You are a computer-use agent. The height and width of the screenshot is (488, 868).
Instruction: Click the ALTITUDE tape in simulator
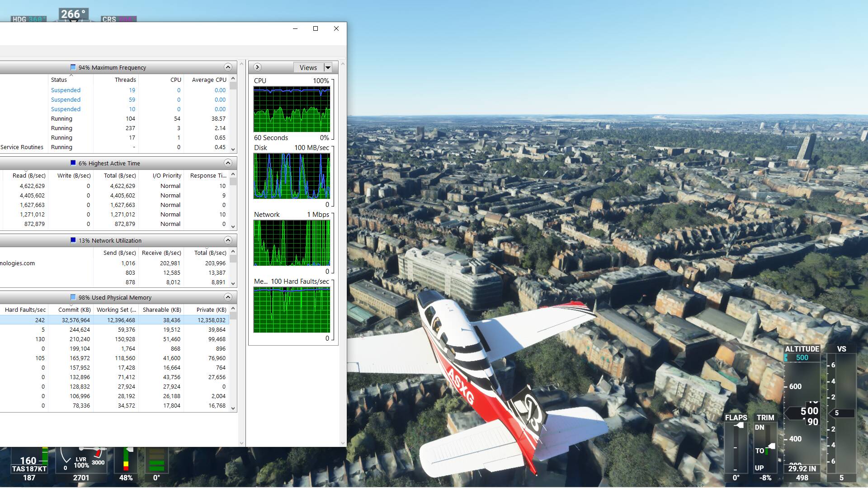coord(802,413)
